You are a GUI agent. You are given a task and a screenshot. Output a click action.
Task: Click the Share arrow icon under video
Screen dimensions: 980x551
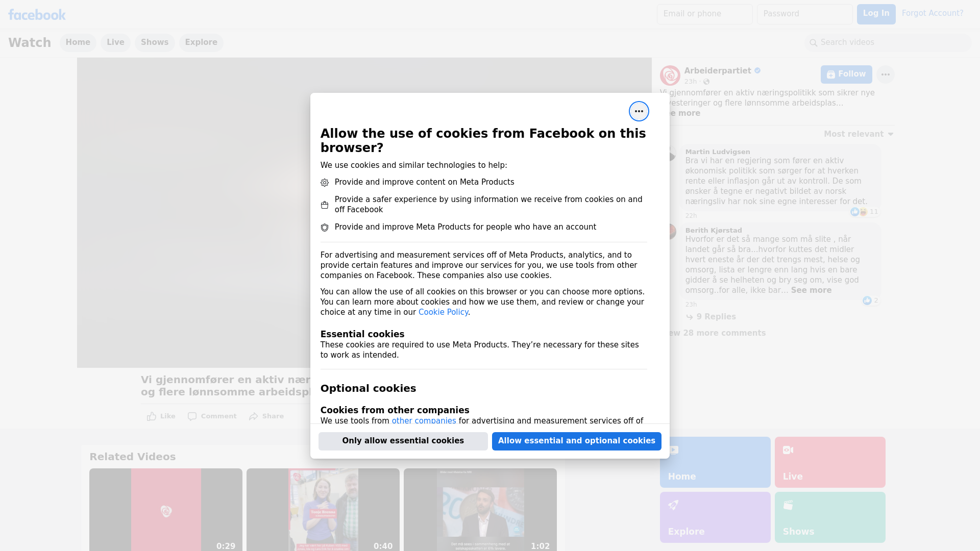click(254, 416)
